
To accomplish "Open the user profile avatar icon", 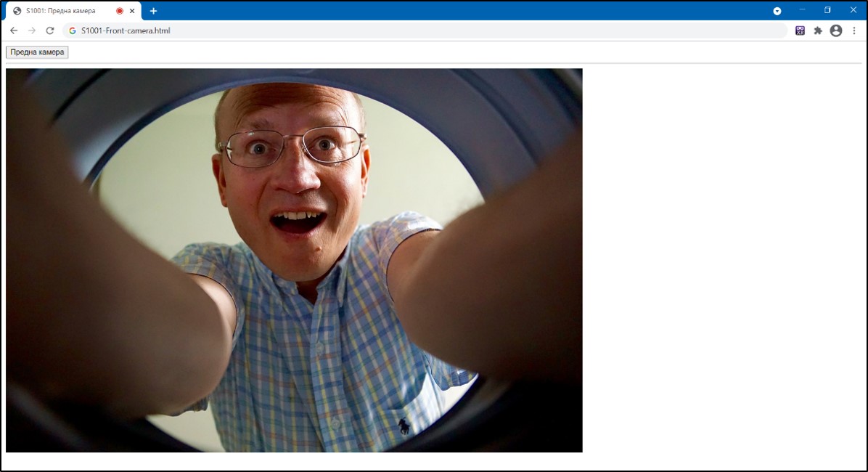I will coord(836,30).
